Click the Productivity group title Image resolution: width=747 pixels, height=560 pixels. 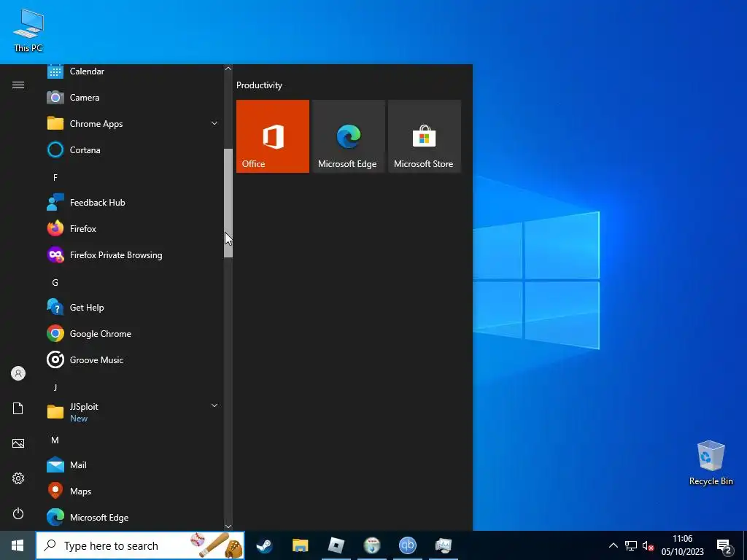click(x=259, y=85)
